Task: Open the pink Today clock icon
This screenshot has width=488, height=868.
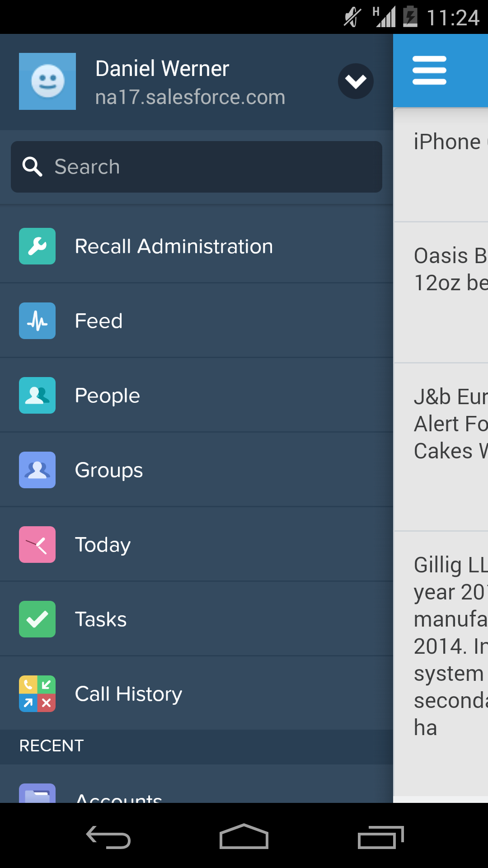Action: click(37, 545)
